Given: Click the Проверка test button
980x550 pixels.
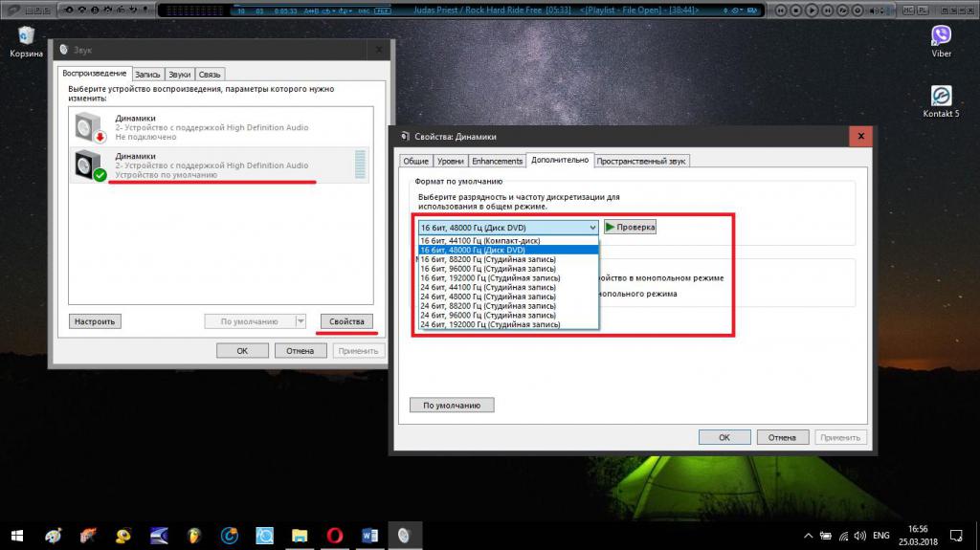Looking at the screenshot, I should click(x=630, y=227).
